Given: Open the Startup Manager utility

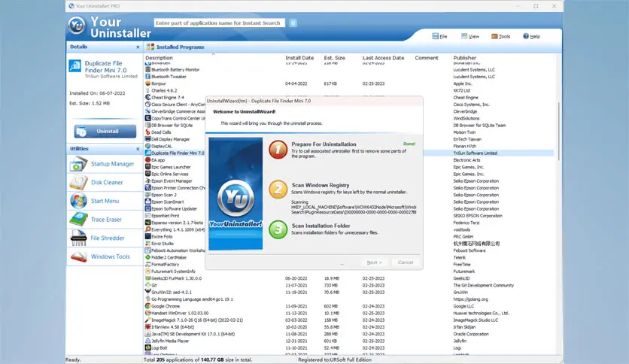Looking at the screenshot, I should [x=105, y=164].
